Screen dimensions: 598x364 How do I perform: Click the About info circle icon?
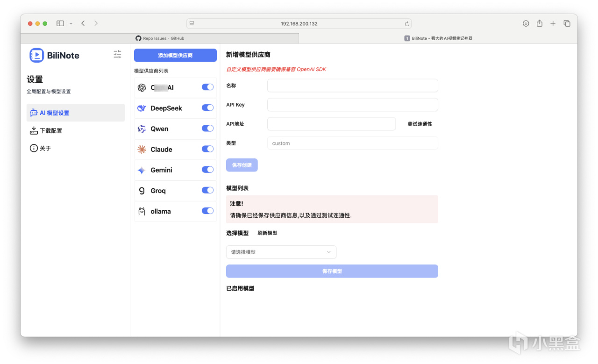[x=34, y=148]
